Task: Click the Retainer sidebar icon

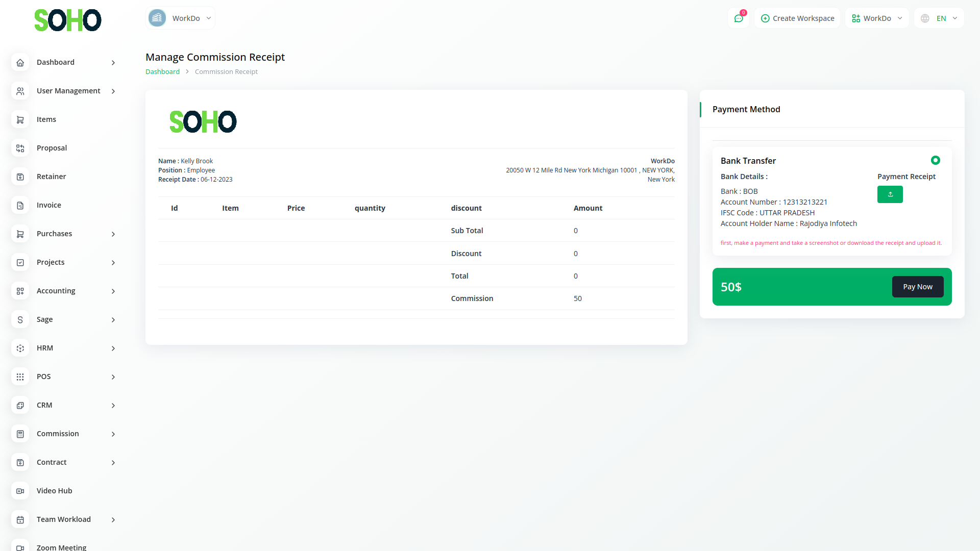Action: pos(20,177)
